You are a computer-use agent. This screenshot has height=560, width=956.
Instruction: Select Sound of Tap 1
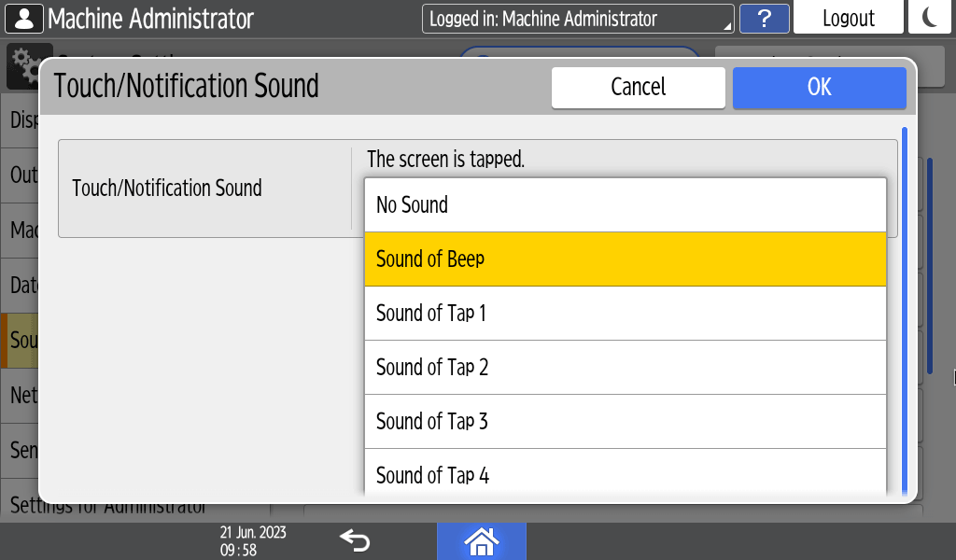(x=625, y=314)
